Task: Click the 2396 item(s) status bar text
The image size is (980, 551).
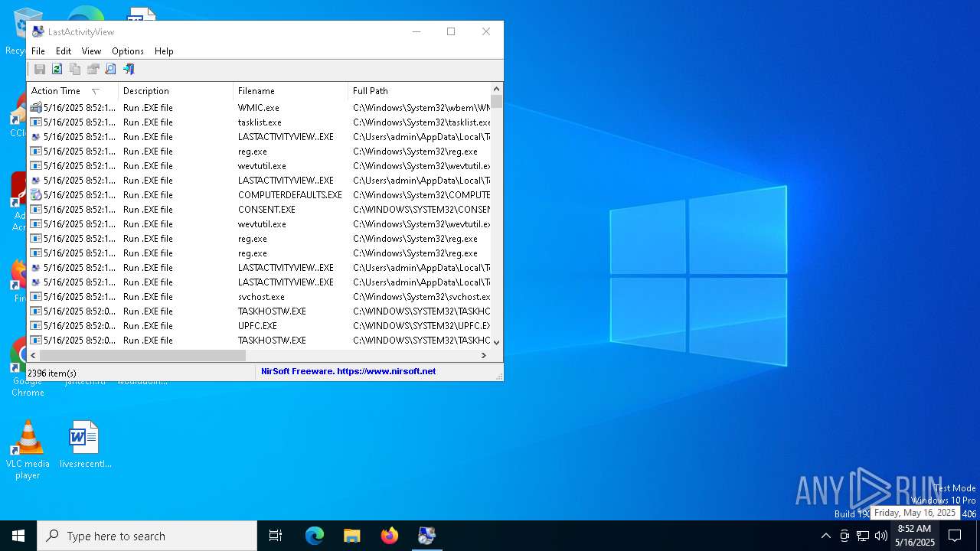Action: [52, 373]
